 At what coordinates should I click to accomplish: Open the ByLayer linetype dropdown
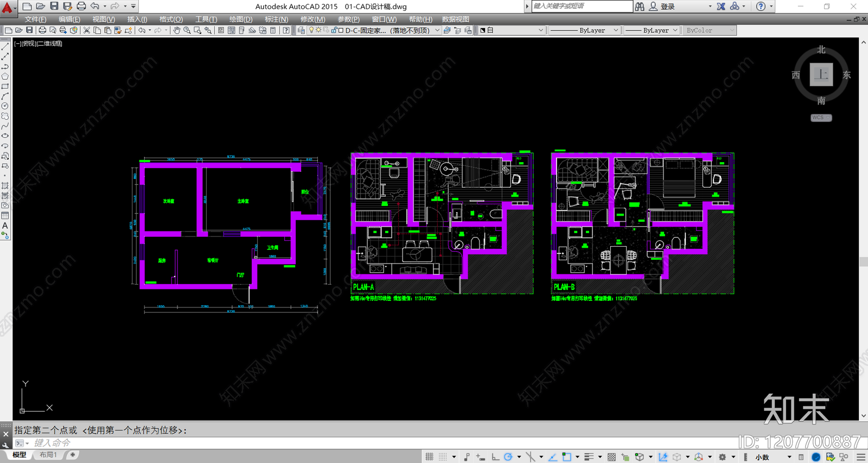tap(584, 30)
